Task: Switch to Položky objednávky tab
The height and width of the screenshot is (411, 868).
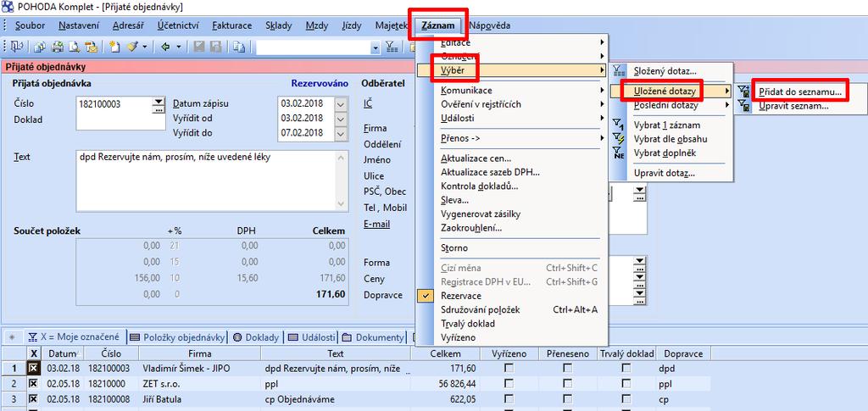Action: coord(178,337)
